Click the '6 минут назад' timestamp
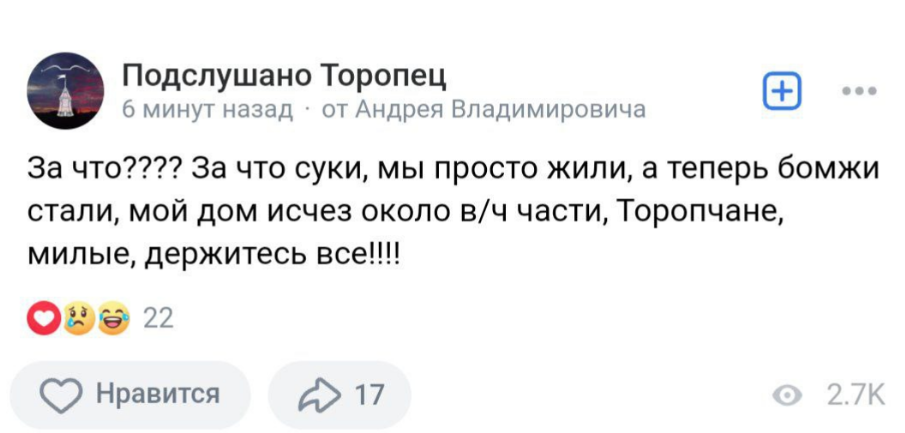 [x=206, y=108]
